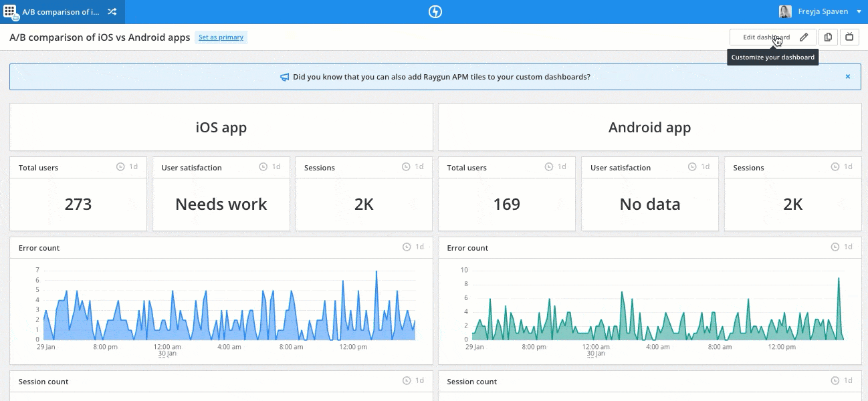Click the A/B comparison page heading
Screen dimensions: 868x401
pos(100,37)
